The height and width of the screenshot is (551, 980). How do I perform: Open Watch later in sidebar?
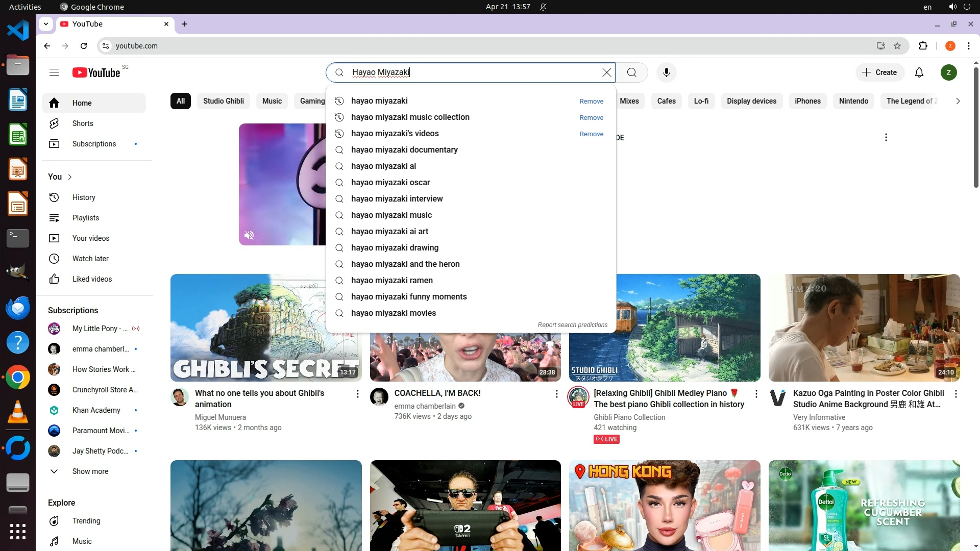90,259
